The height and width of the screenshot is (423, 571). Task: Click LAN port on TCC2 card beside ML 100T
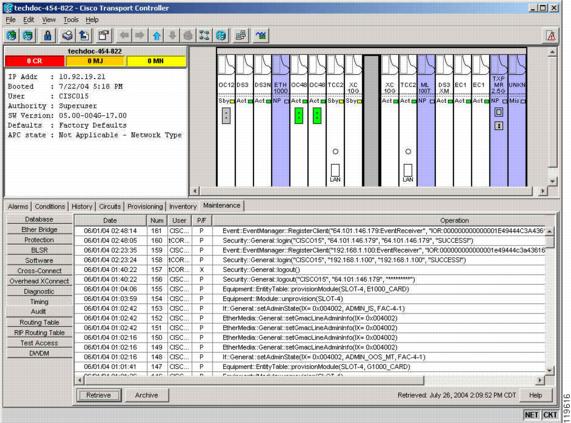pyautogui.click(x=408, y=170)
